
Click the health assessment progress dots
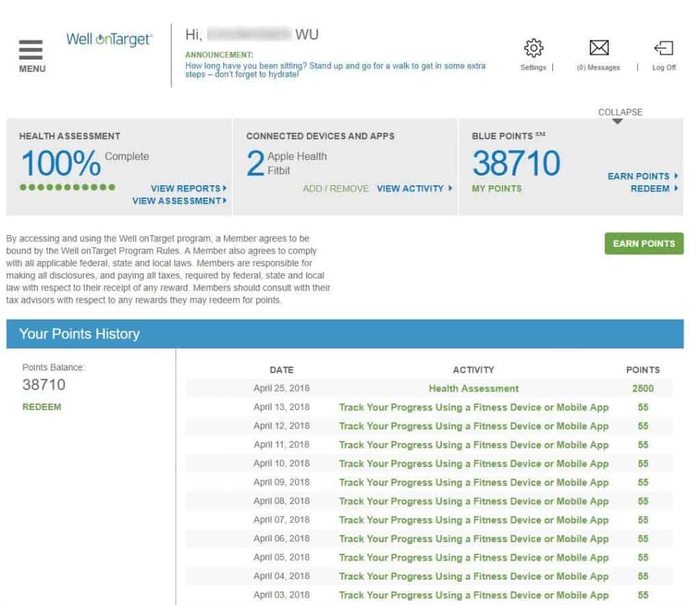(x=68, y=187)
